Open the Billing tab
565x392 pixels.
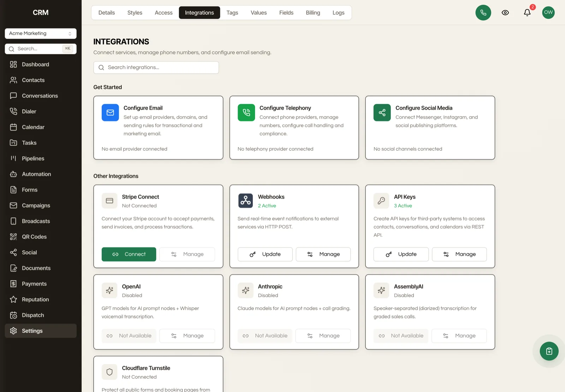313,13
